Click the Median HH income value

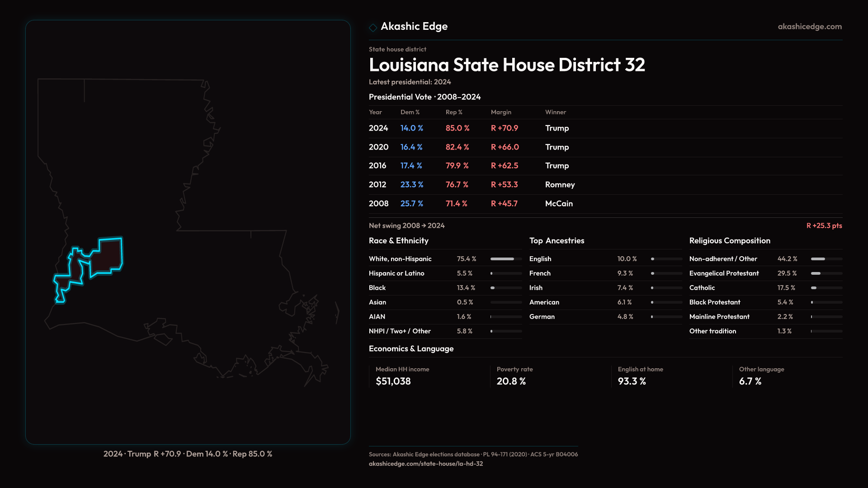click(393, 381)
